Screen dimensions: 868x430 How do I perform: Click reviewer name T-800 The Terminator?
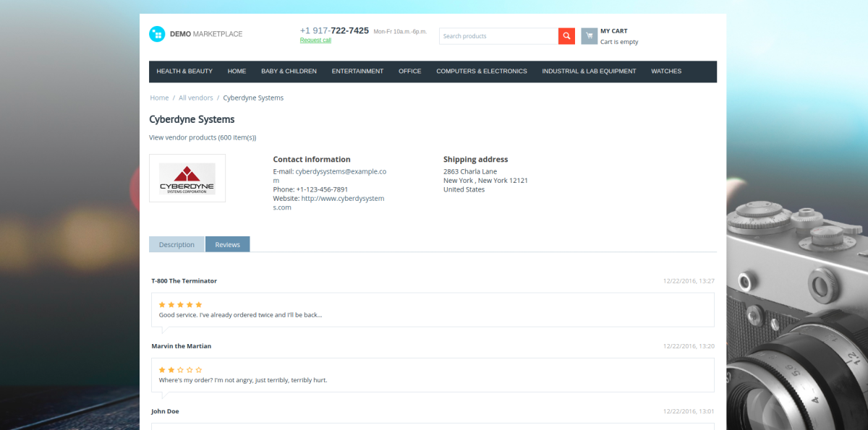(184, 280)
